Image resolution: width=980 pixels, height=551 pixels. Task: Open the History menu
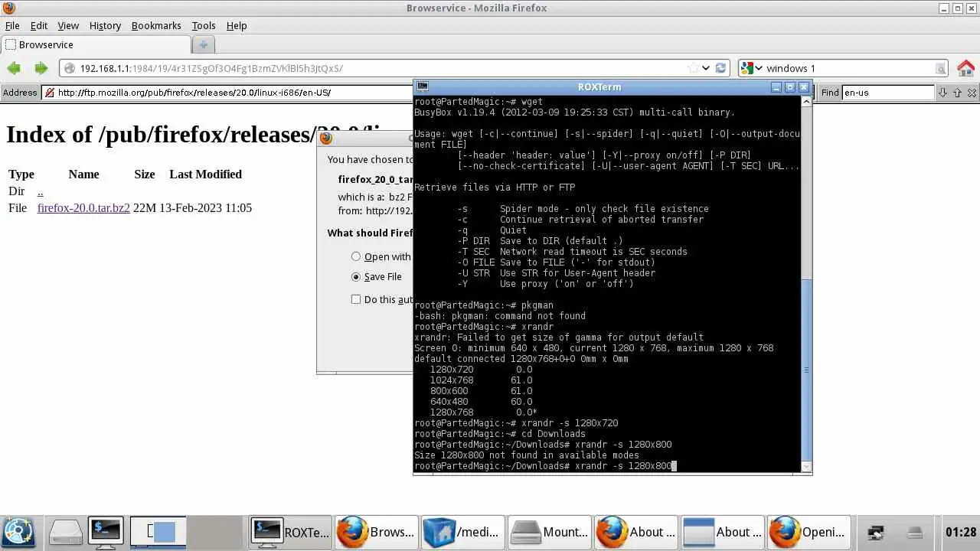tap(105, 25)
